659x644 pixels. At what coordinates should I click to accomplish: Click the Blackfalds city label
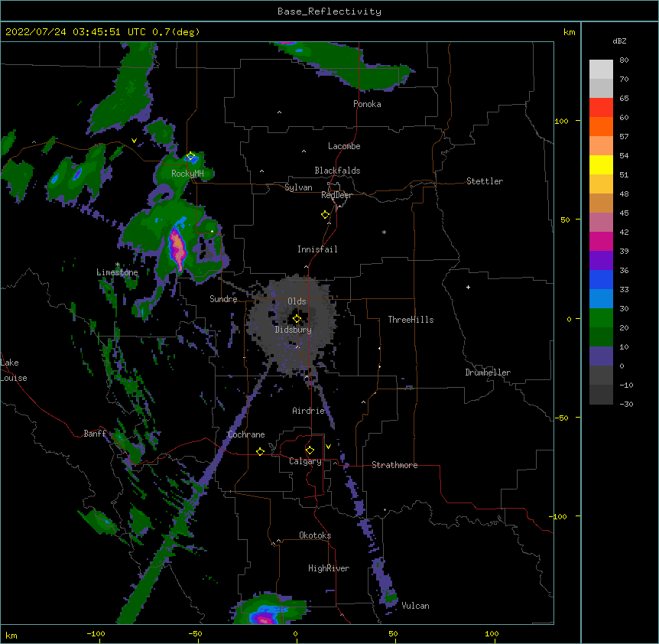tap(337, 171)
